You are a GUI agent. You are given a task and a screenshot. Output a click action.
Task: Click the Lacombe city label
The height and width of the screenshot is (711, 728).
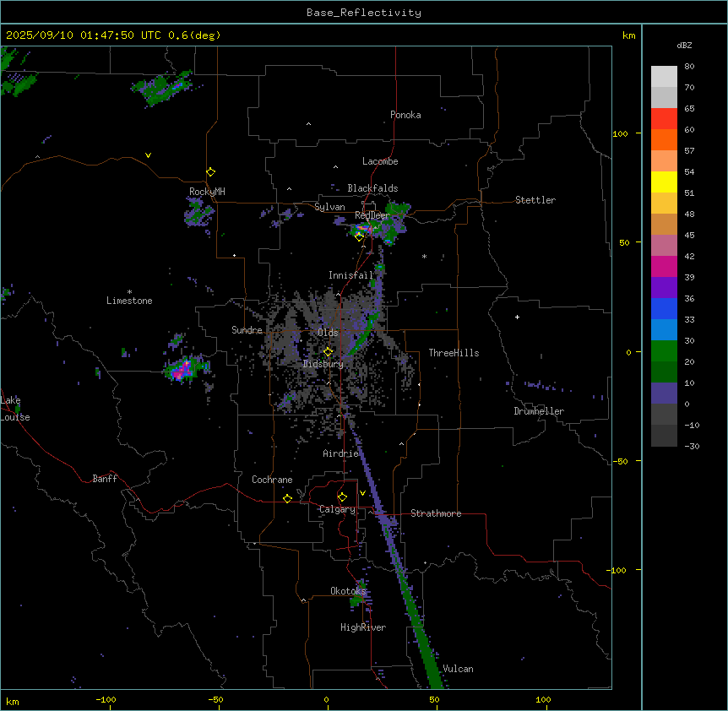pyautogui.click(x=380, y=161)
